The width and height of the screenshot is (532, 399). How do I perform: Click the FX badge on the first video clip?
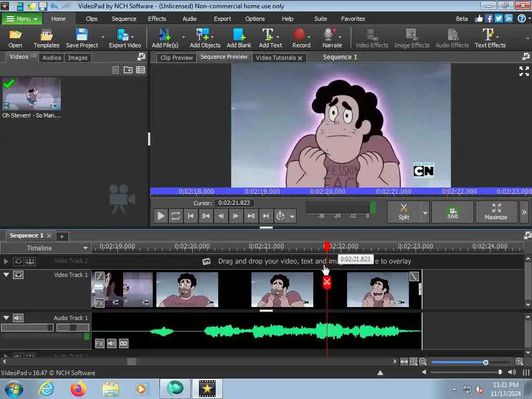coord(99,303)
